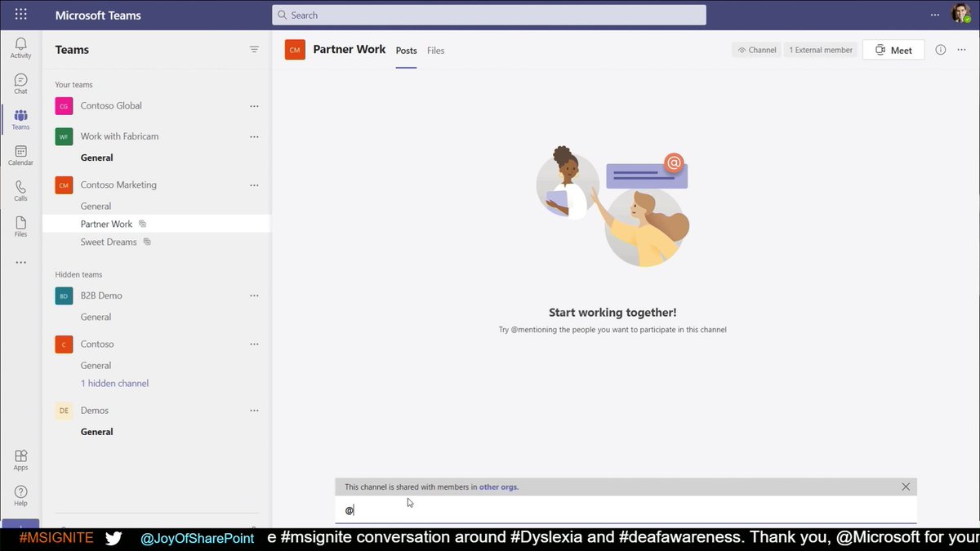The width and height of the screenshot is (980, 551).
Task: Select the Posts tab
Action: pos(406,50)
